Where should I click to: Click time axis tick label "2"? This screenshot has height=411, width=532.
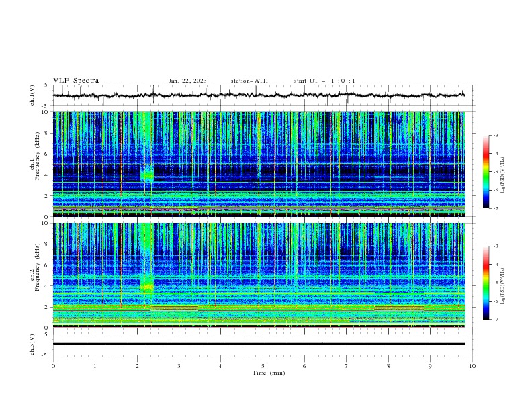point(137,366)
